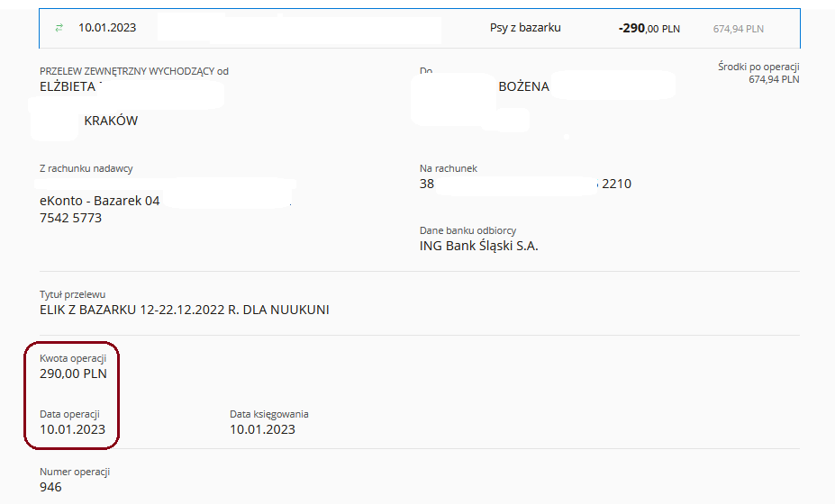The image size is (835, 504).
Task: Click the 'Środki po operacji' balance value
Action: click(774, 79)
